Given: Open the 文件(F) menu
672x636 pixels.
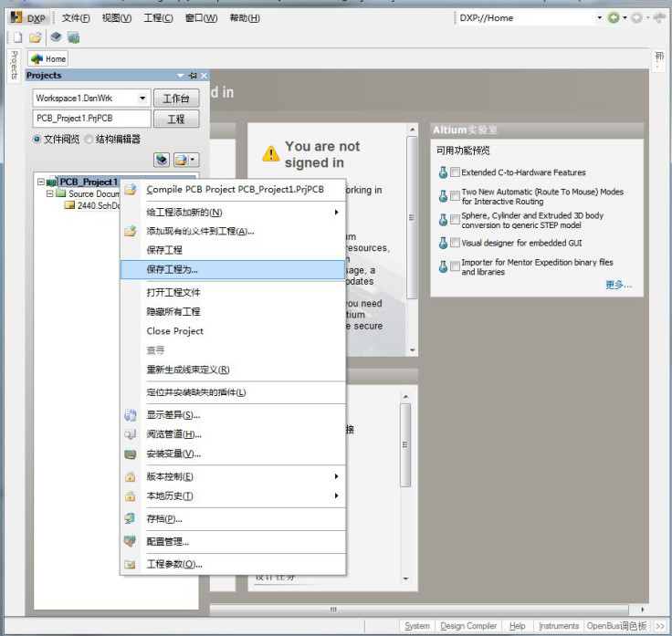Looking at the screenshot, I should 76,18.
